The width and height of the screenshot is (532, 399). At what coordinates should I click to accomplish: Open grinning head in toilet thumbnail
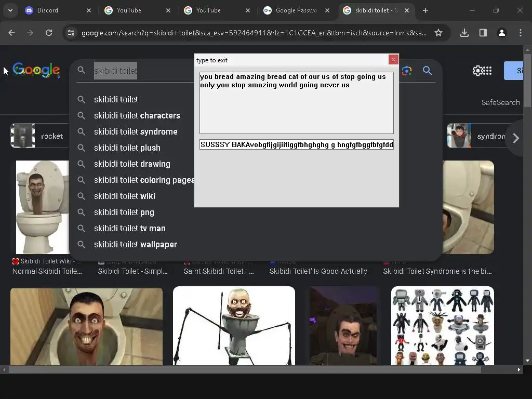tap(87, 327)
